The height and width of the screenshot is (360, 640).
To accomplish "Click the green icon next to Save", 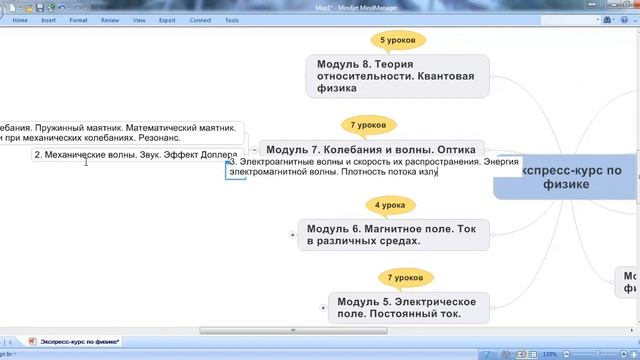I will [x=51, y=7].
